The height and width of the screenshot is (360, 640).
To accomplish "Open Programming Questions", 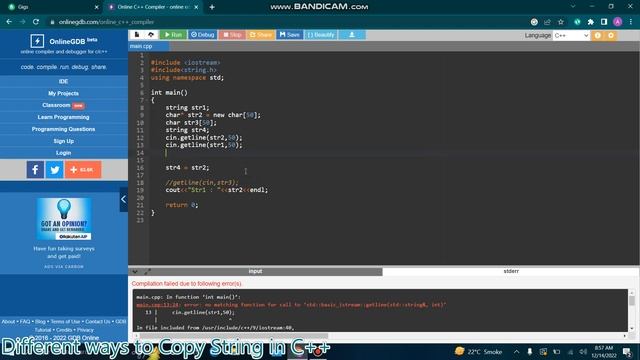I will (63, 129).
